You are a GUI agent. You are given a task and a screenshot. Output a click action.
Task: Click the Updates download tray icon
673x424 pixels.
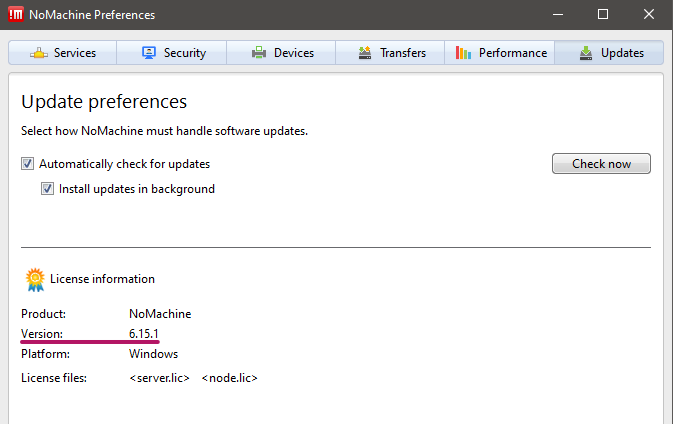pos(586,53)
